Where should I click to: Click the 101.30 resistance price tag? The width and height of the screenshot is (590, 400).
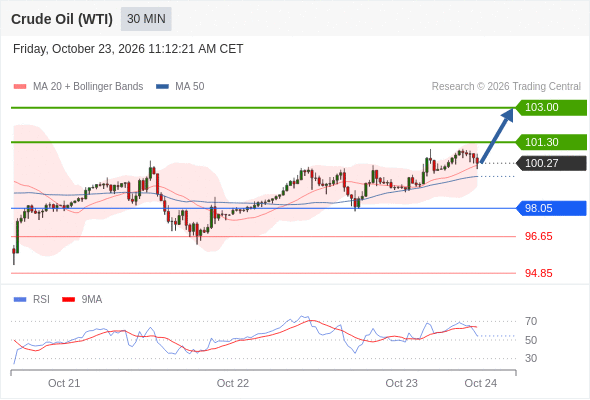pos(550,142)
